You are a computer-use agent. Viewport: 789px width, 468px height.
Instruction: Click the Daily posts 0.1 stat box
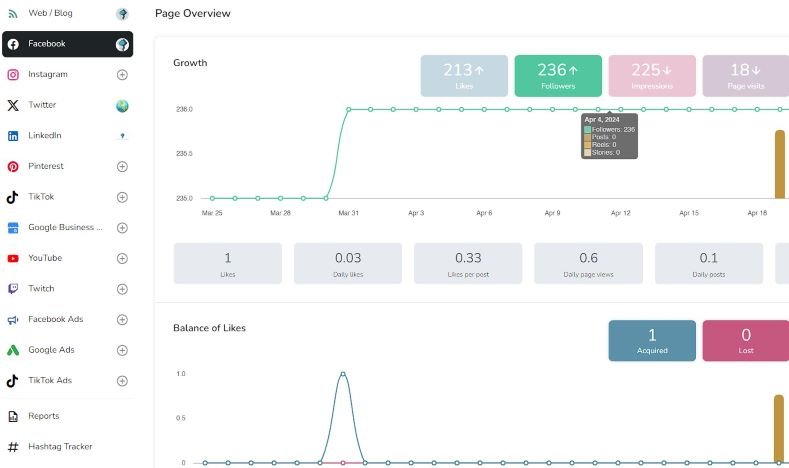(708, 264)
